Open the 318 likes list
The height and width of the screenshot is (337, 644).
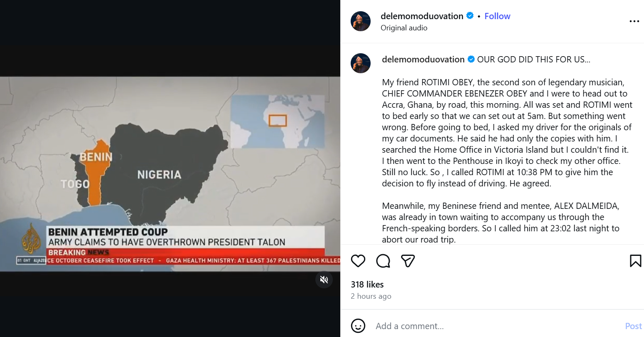[x=367, y=284]
